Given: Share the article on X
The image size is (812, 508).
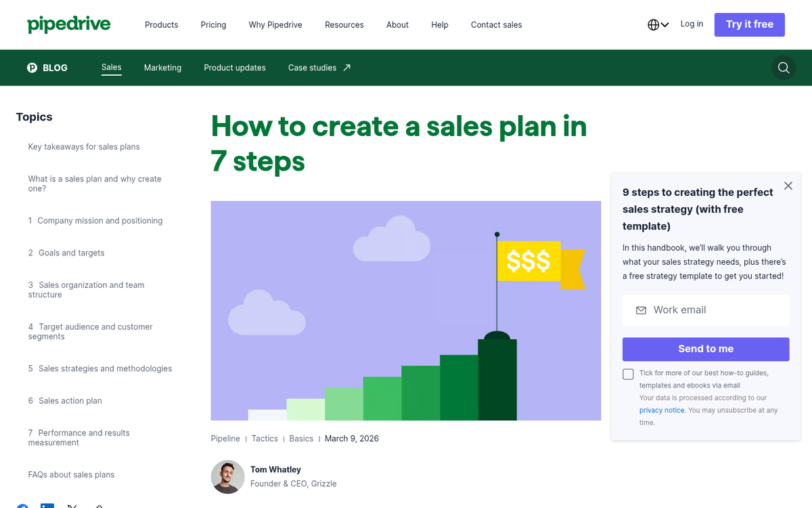Looking at the screenshot, I should pos(72,507).
